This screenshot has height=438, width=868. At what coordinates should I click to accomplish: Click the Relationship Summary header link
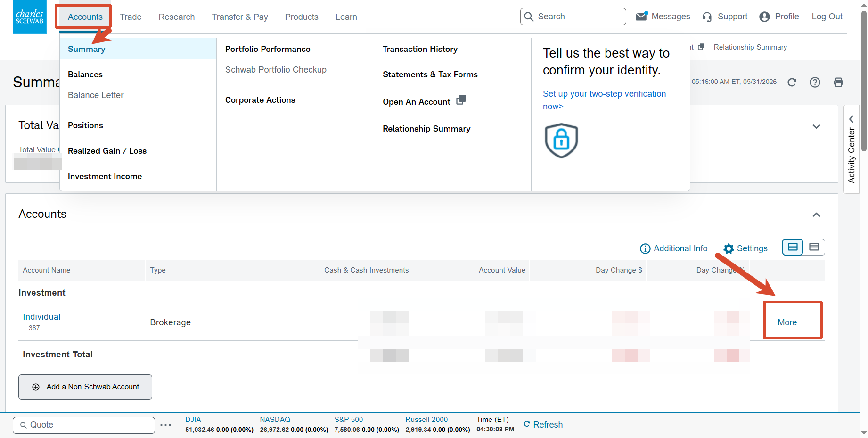coord(750,47)
